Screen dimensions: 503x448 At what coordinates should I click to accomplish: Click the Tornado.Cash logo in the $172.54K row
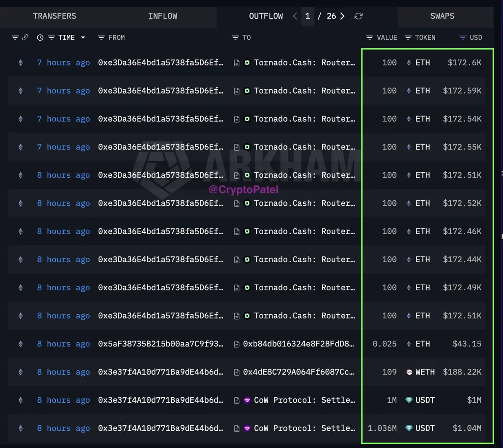(x=247, y=119)
